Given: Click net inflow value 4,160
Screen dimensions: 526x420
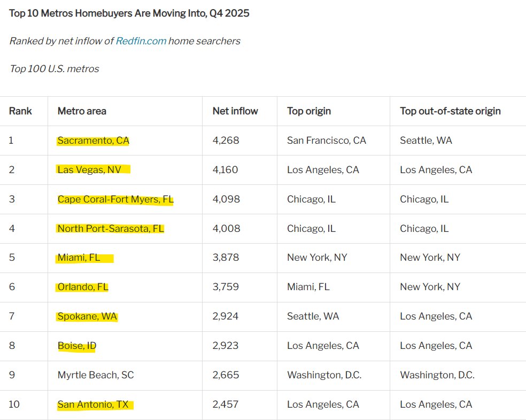Looking at the screenshot, I should 225,170.
